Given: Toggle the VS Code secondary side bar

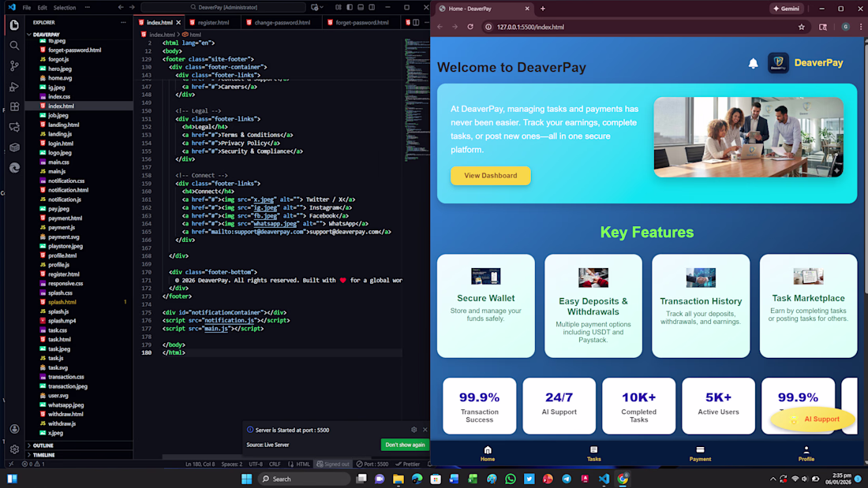Looking at the screenshot, I should point(372,7).
